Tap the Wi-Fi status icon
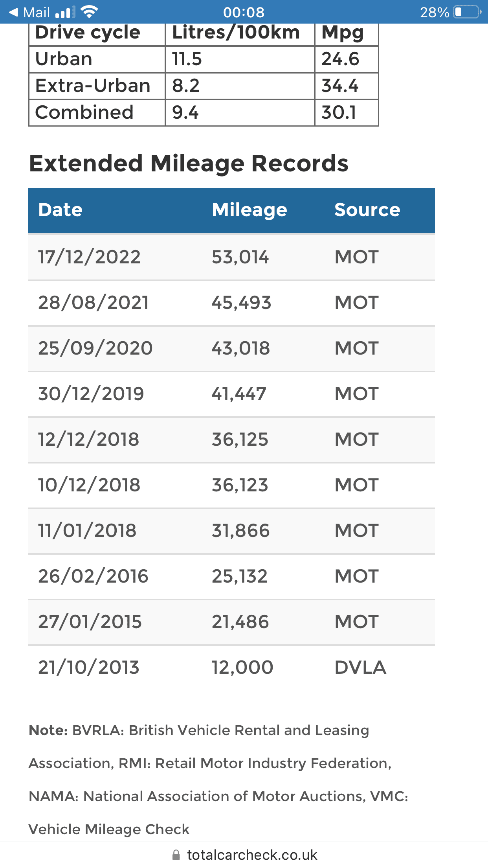The width and height of the screenshot is (488, 868). (x=89, y=12)
